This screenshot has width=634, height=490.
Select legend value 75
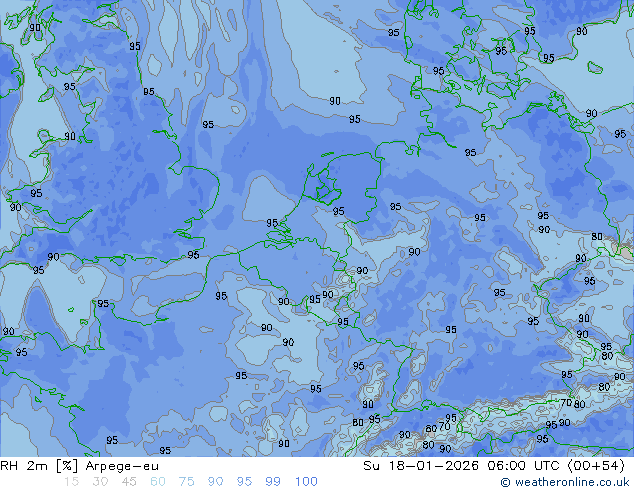click(x=186, y=482)
